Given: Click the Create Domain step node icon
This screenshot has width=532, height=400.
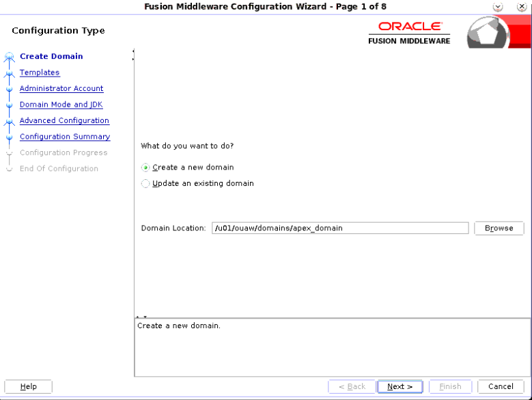Looking at the screenshot, I should coord(9,57).
